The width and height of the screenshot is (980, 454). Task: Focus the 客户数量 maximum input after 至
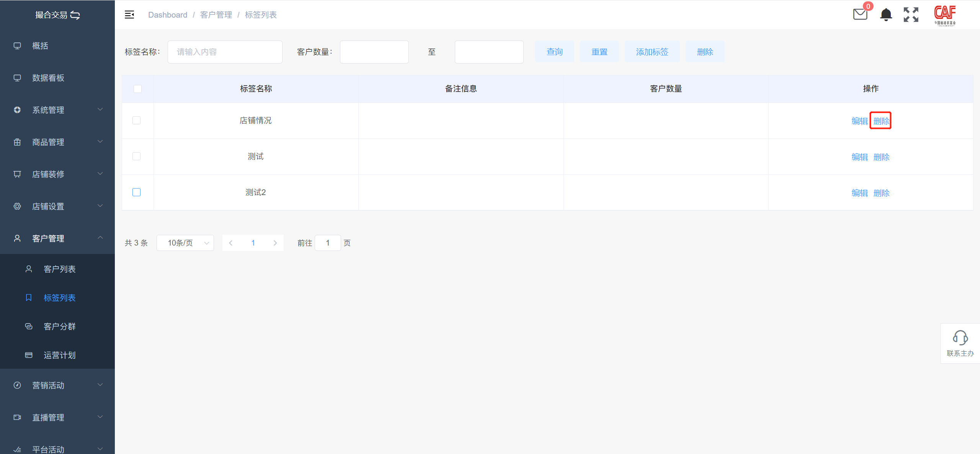489,52
